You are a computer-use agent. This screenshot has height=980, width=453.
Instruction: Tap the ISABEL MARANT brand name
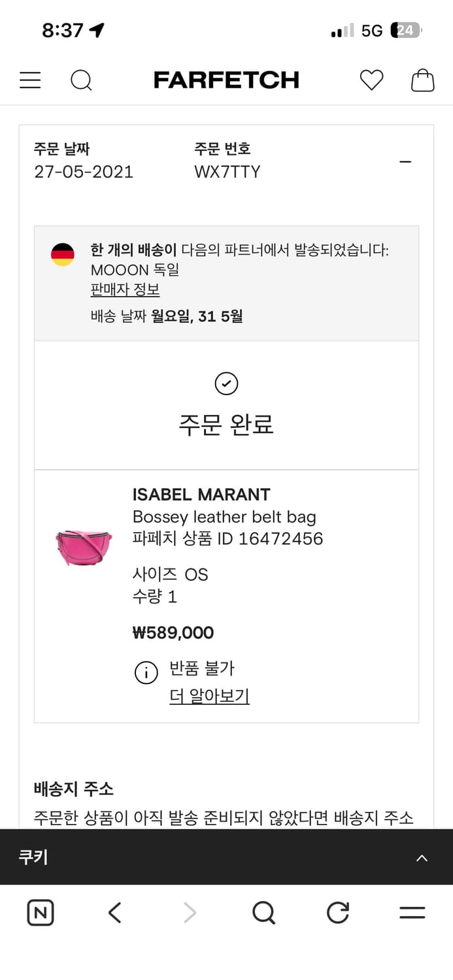click(x=201, y=495)
